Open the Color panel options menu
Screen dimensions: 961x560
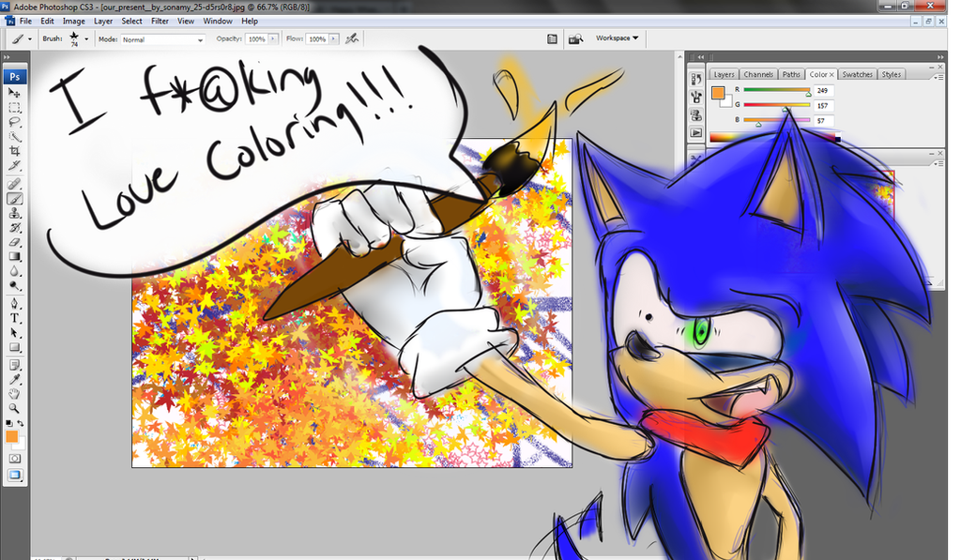938,77
